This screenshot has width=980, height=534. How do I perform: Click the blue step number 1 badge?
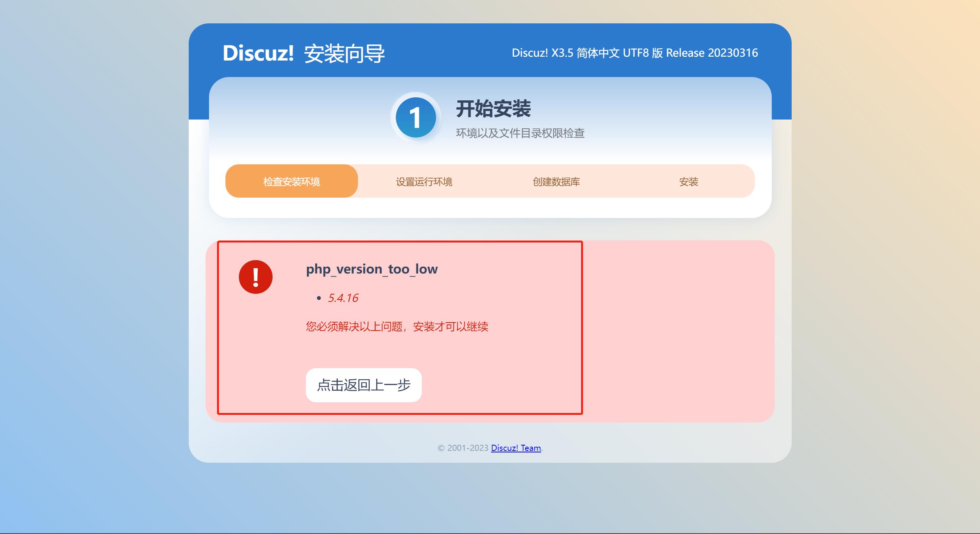click(416, 117)
